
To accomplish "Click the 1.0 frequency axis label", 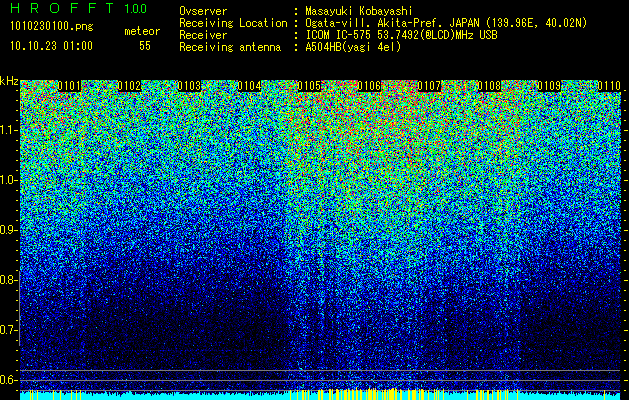I will pyautogui.click(x=8, y=181).
